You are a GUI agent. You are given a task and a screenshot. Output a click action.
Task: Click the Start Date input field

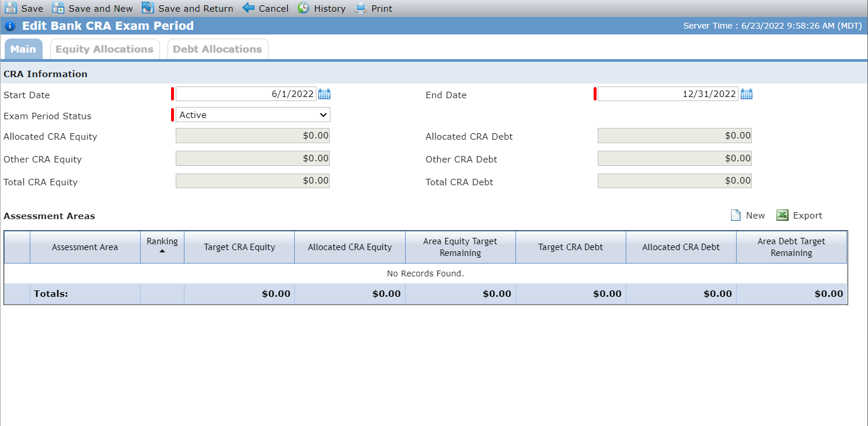246,94
